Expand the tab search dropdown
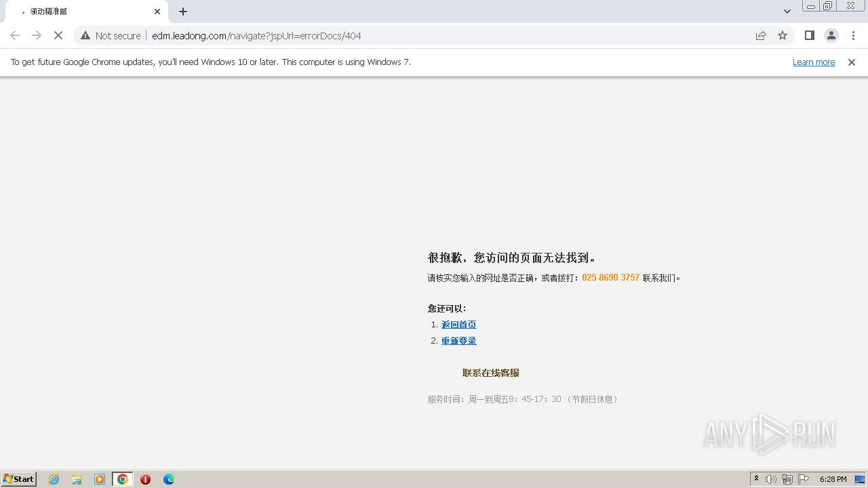Image resolution: width=868 pixels, height=488 pixels. (787, 12)
